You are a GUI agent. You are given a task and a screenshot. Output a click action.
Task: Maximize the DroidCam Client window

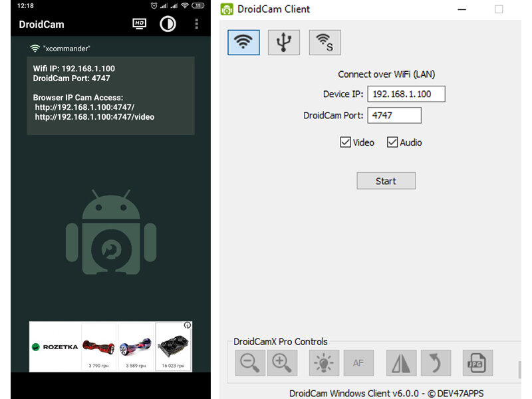(x=499, y=9)
